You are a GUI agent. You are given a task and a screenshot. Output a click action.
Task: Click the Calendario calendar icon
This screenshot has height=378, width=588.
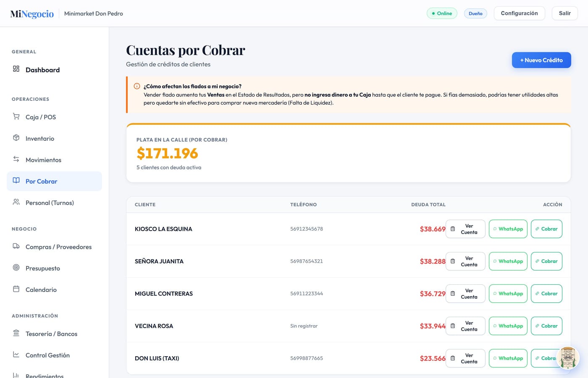pyautogui.click(x=16, y=289)
